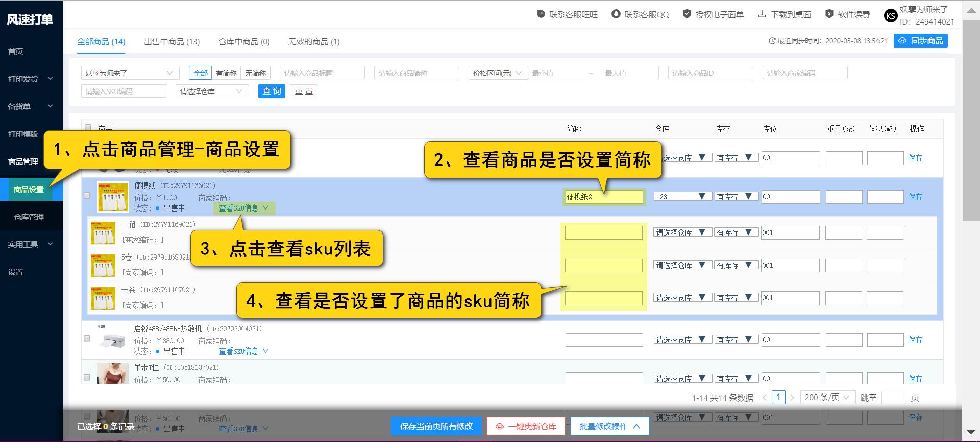Viewport: 980px width, 442px height.
Task: Open the product thumbnail of 便携纸
Action: click(x=112, y=197)
